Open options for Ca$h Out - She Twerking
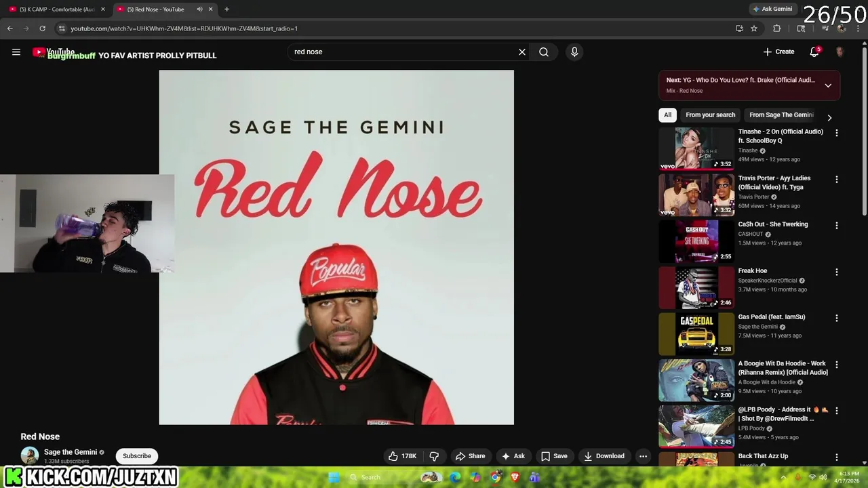868x488 pixels. [836, 226]
